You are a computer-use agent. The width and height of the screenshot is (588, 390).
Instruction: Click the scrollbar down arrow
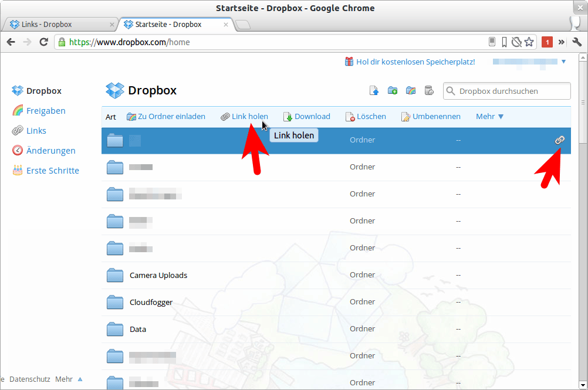tap(582, 385)
